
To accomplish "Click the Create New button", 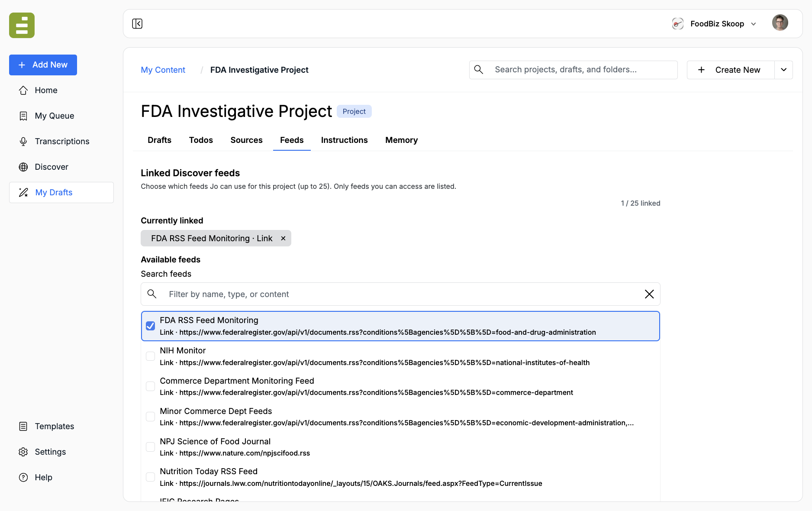I will click(731, 70).
